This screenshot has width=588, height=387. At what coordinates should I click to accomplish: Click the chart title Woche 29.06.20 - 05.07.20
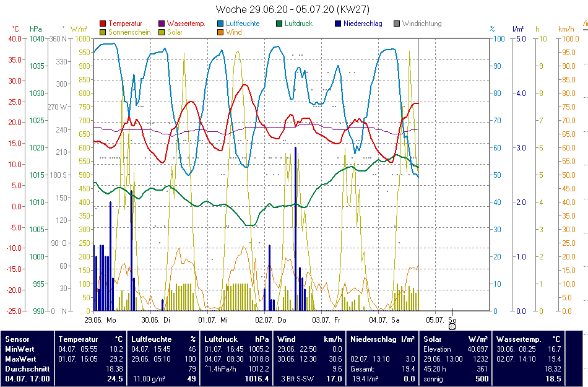point(293,9)
